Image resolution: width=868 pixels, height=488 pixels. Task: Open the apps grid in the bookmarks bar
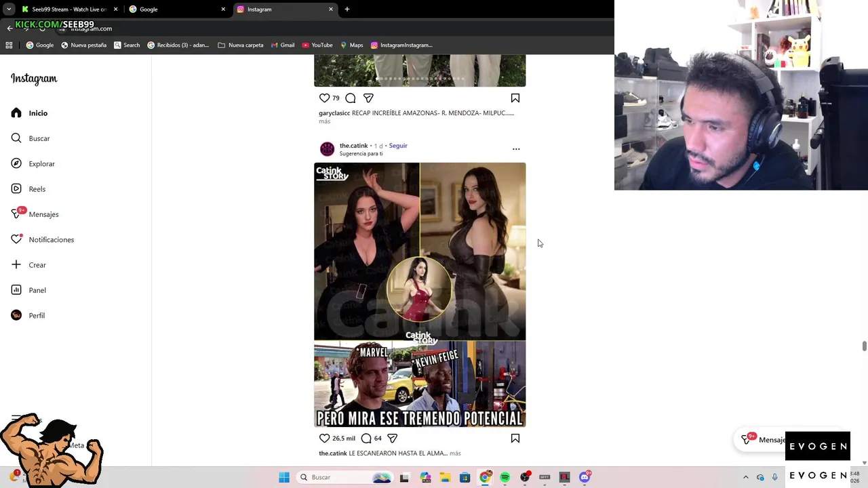tap(9, 45)
